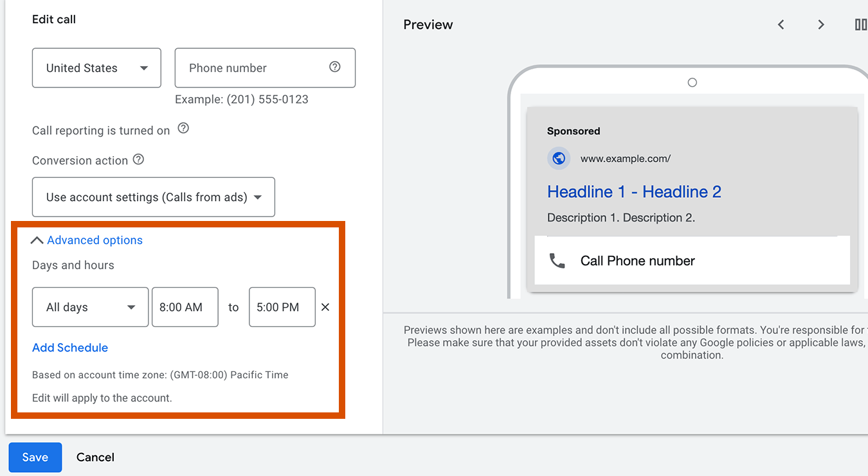The height and width of the screenshot is (476, 868).
Task: Go to previous preview arrow
Action: [781, 24]
